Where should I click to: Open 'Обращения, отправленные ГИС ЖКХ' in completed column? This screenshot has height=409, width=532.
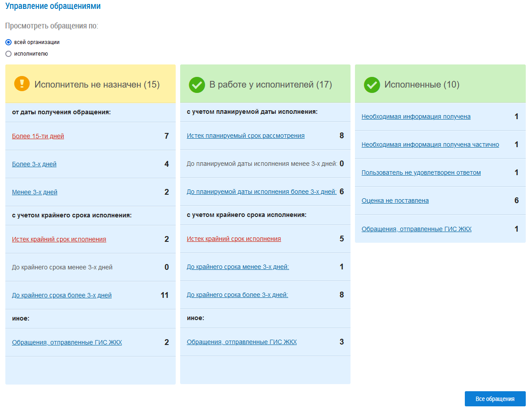(x=417, y=229)
